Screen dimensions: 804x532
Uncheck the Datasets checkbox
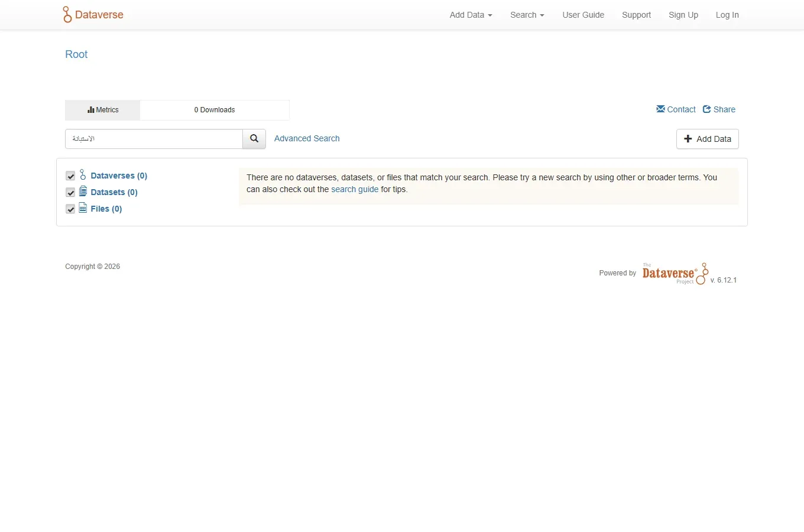(x=70, y=193)
